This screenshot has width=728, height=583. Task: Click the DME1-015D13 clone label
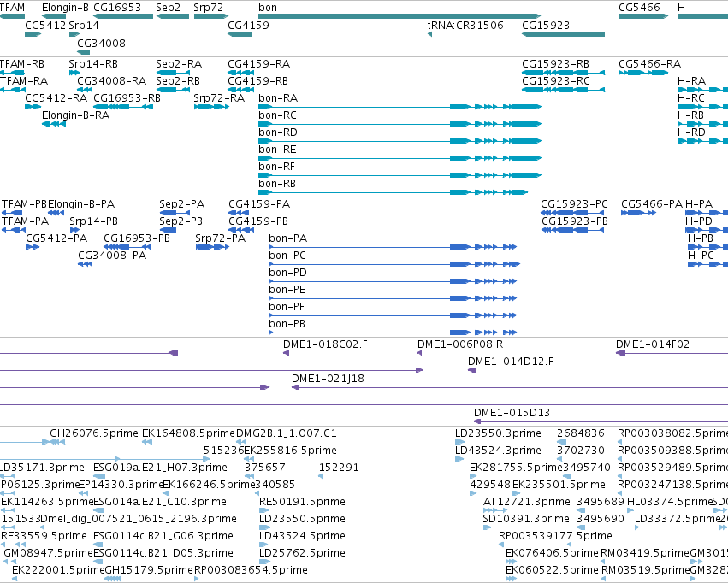[512, 413]
